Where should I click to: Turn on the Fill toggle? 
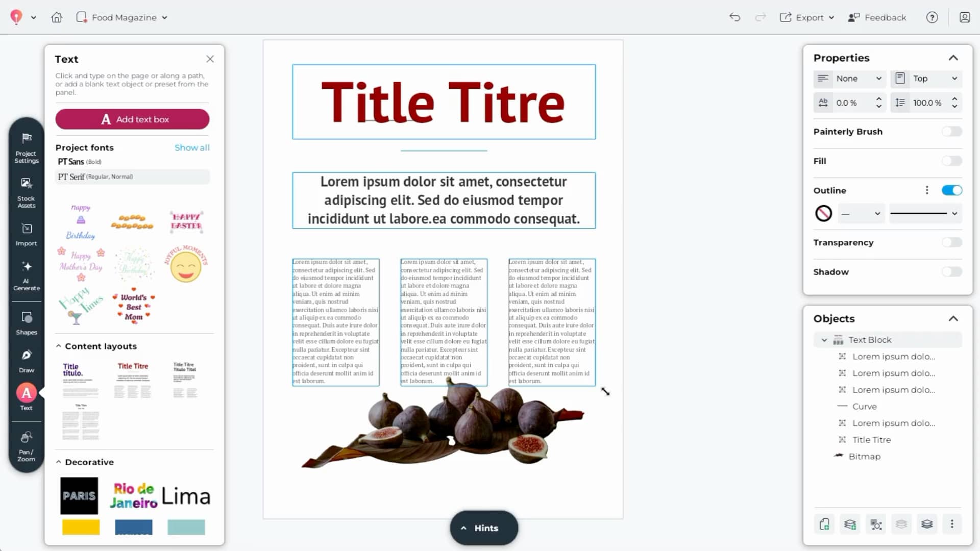pos(951,161)
